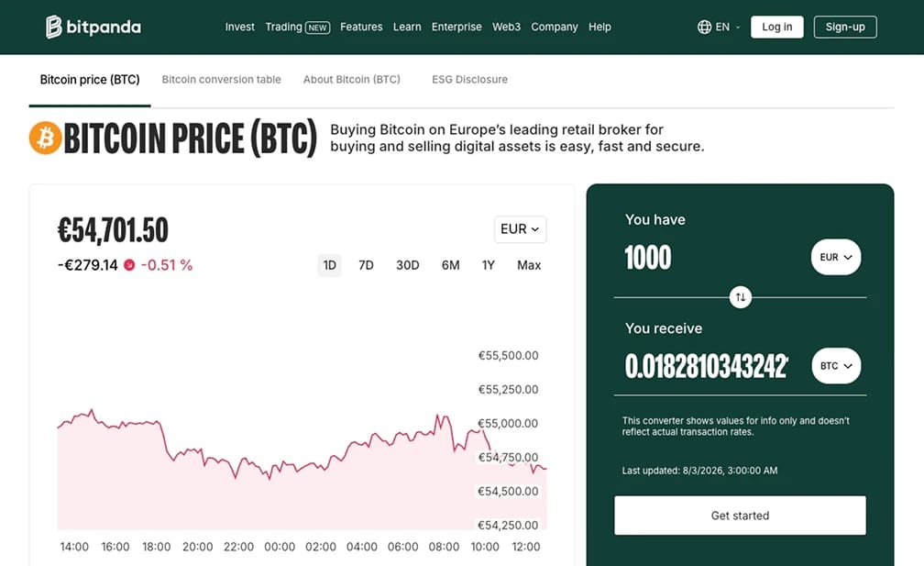Open the Trading menu

(x=283, y=27)
